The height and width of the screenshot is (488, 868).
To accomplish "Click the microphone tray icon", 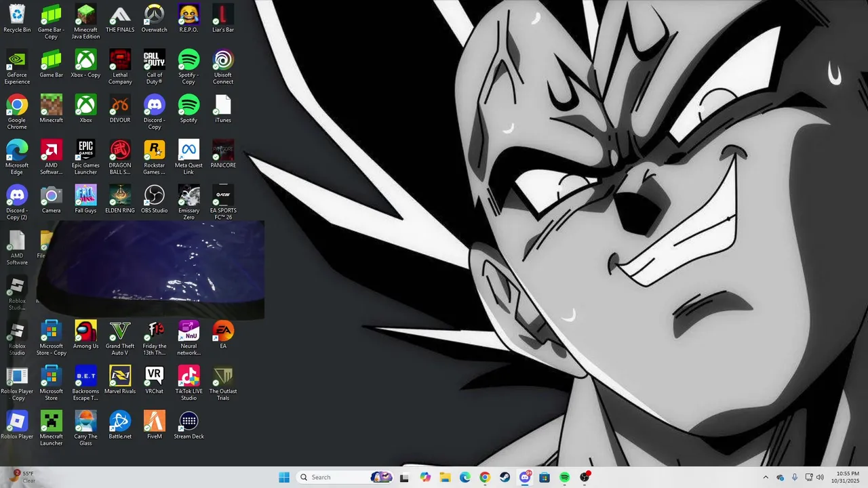I will 795,477.
